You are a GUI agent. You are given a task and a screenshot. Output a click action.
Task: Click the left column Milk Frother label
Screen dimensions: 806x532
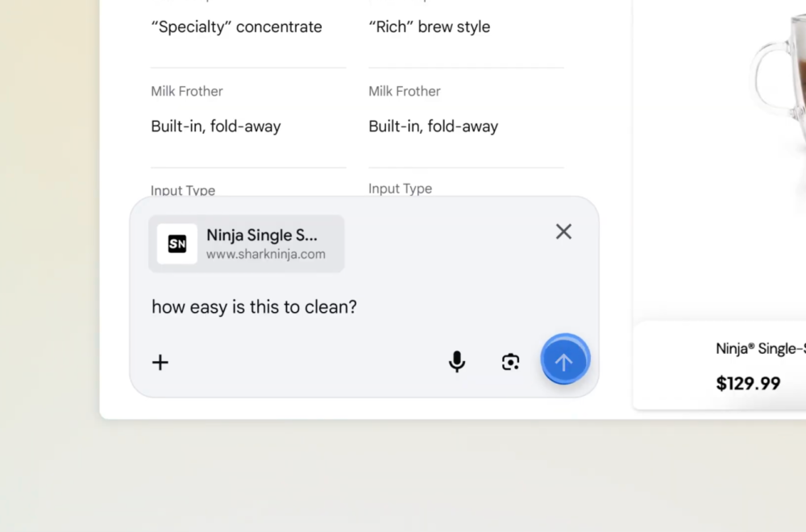coord(187,91)
